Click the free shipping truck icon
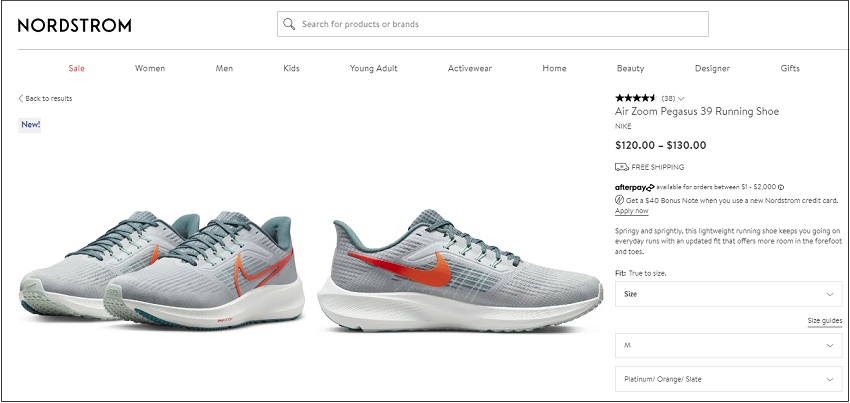850x403 pixels. [x=622, y=167]
